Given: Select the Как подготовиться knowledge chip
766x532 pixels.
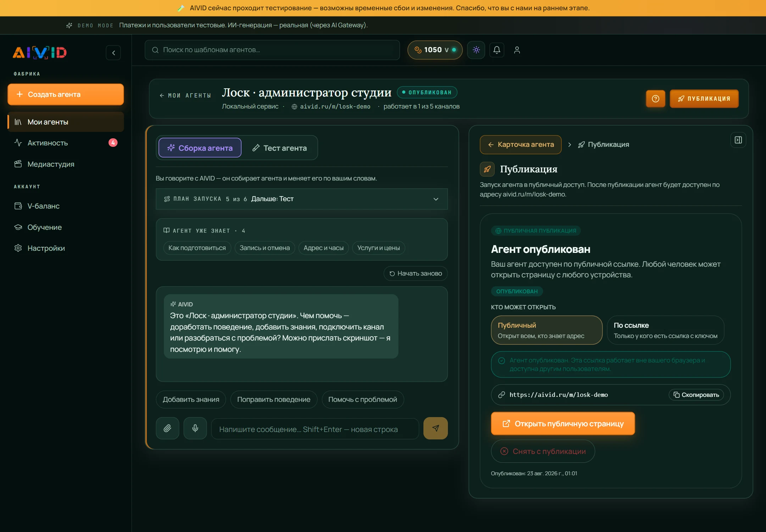Looking at the screenshot, I should click(197, 248).
